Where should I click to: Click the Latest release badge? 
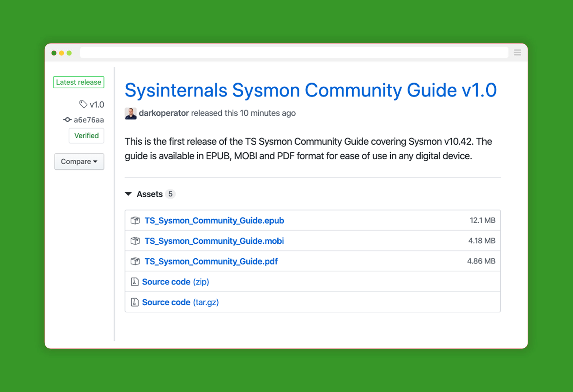tap(79, 82)
